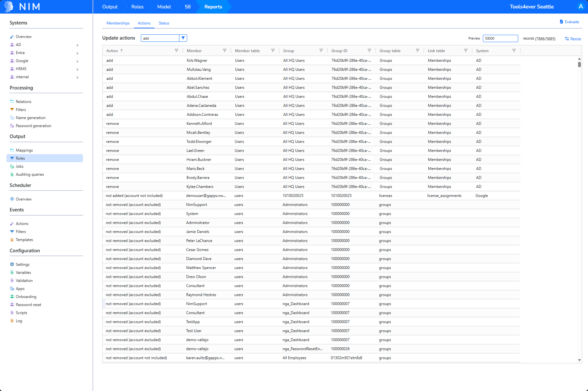Screen dimensions: 588x391
Task: Click the Apps icon
Action: coord(12,289)
